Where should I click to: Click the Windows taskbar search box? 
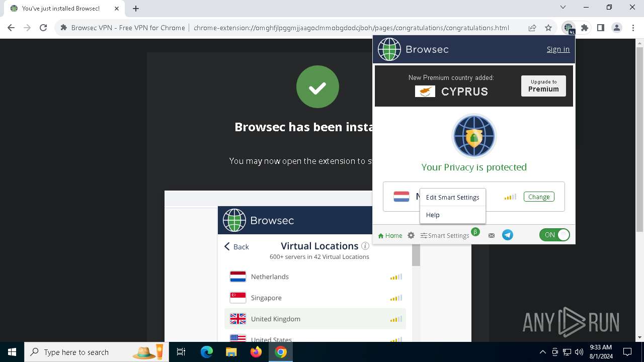pyautogui.click(x=96, y=352)
